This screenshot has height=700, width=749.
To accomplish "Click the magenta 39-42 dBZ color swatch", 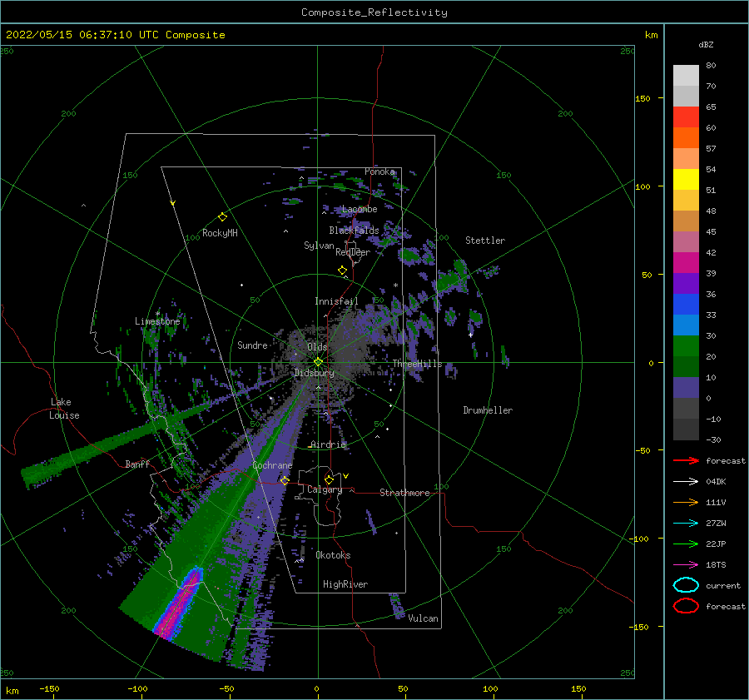I will tap(686, 263).
